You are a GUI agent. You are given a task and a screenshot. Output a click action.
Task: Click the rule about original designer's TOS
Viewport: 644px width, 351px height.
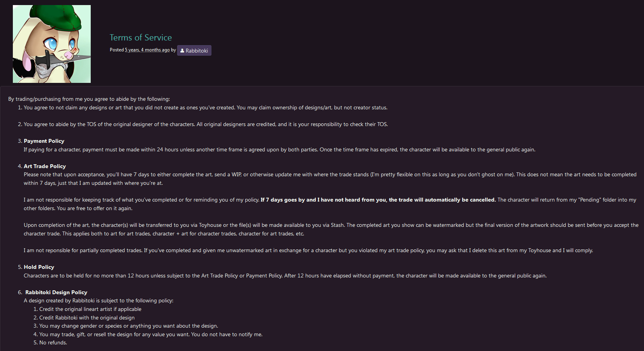206,124
